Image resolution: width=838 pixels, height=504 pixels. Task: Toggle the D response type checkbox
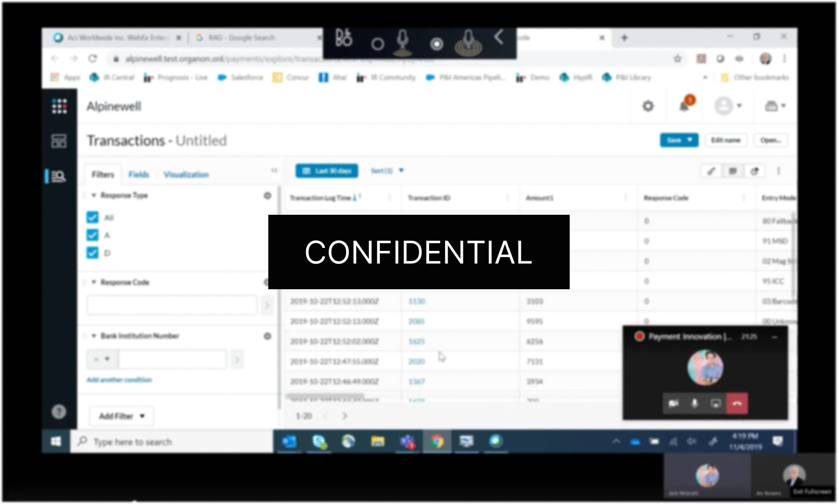(92, 253)
